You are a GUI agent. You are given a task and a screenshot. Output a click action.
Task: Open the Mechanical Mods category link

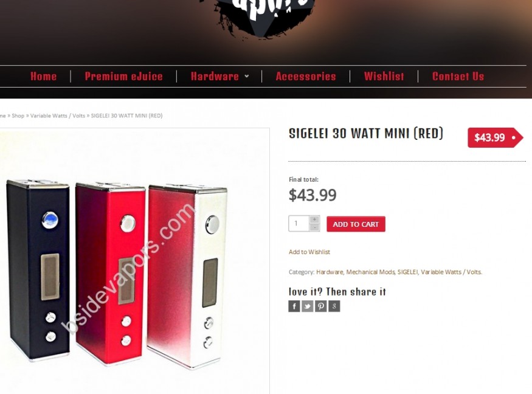370,272
